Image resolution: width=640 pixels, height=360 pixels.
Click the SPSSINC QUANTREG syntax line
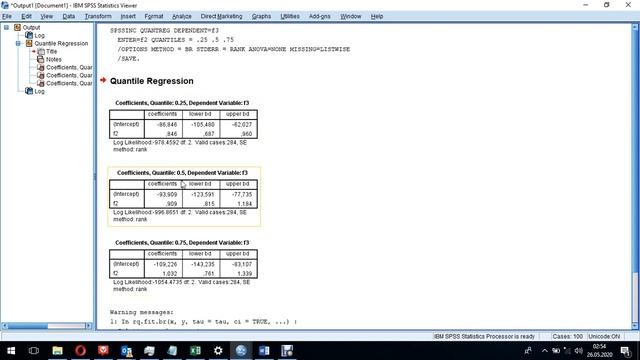pos(164,31)
